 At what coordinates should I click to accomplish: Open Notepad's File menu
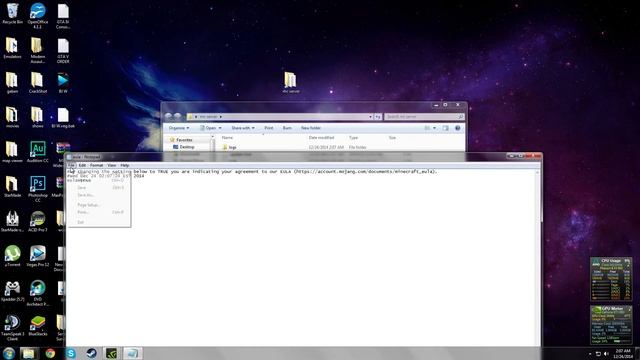(x=71, y=165)
